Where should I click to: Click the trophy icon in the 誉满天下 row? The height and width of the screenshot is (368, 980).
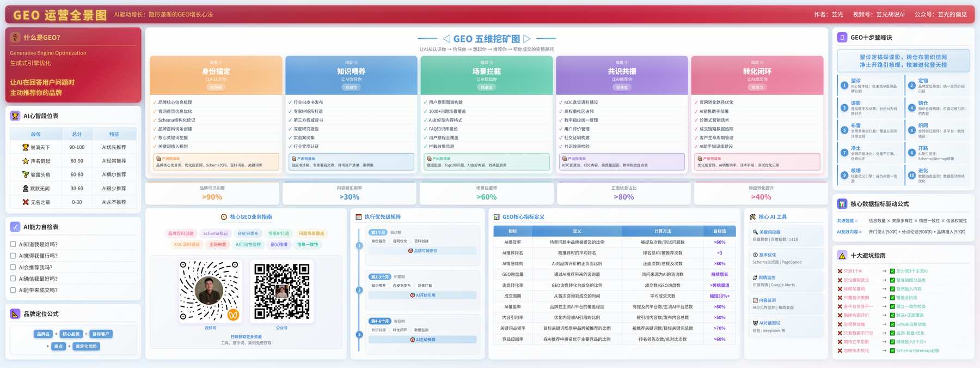[26, 147]
